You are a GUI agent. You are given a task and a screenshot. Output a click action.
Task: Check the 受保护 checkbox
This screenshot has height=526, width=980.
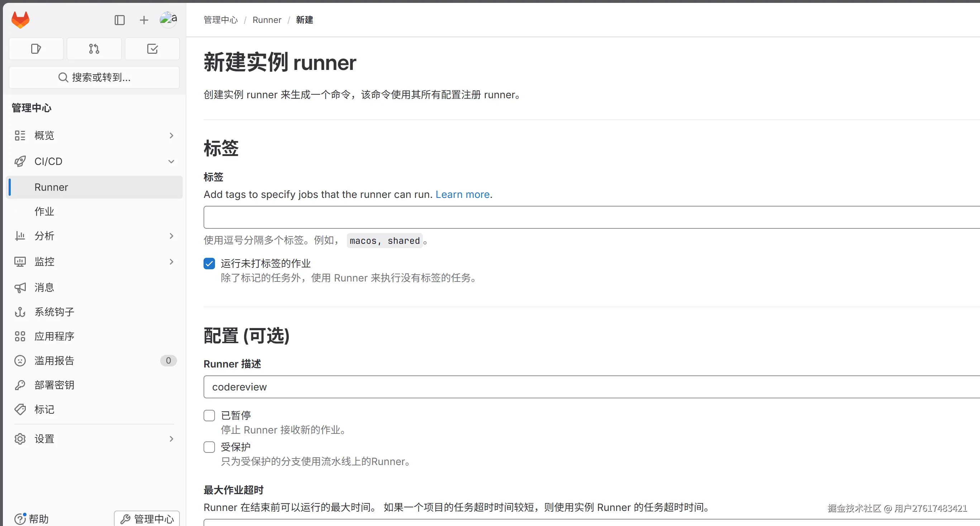pyautogui.click(x=209, y=447)
